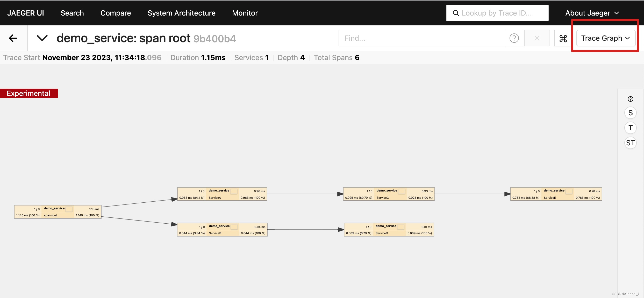Select the T time view mode
The image size is (644, 298).
[630, 128]
